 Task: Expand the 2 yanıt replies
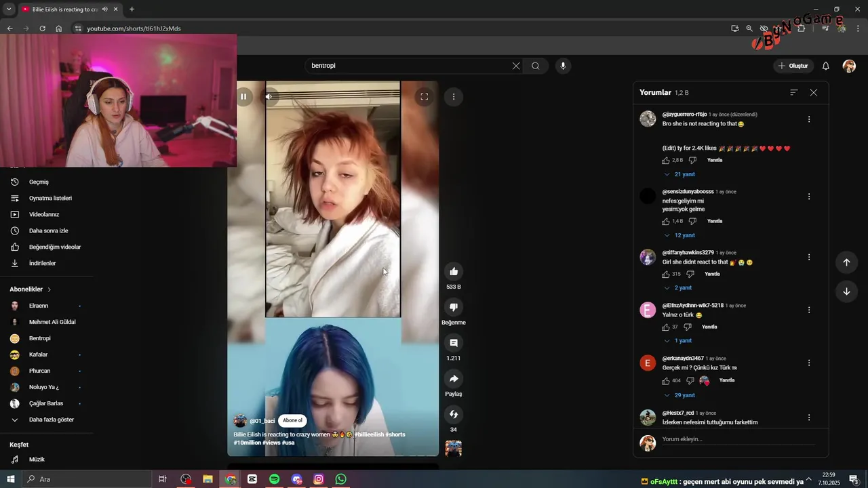(x=677, y=288)
